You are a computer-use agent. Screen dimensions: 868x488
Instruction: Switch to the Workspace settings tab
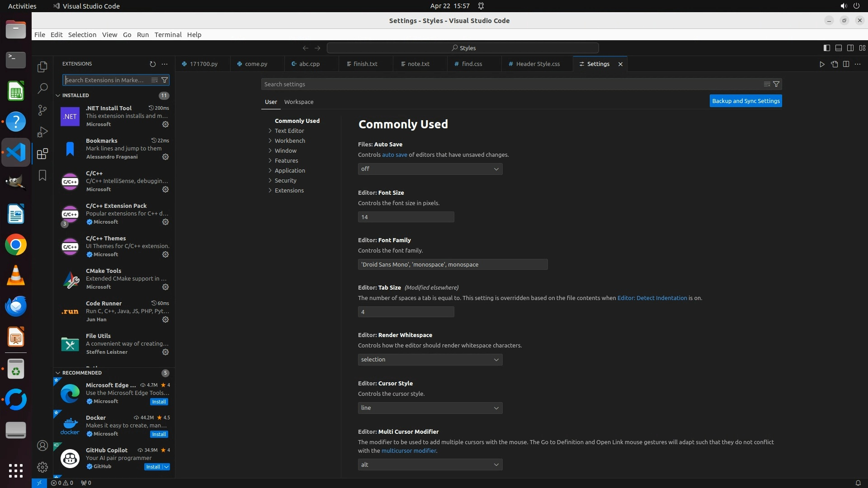tap(298, 102)
